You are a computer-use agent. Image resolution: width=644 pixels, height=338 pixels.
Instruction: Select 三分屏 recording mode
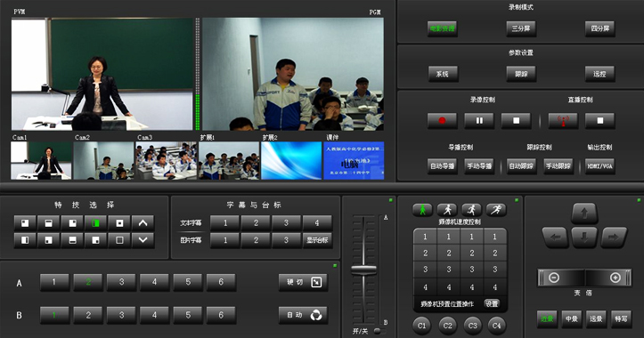click(521, 28)
